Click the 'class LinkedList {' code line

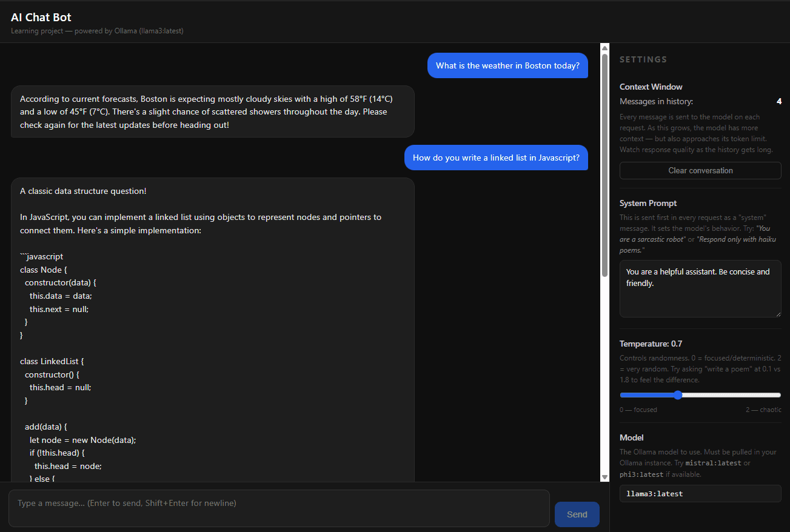(x=52, y=361)
